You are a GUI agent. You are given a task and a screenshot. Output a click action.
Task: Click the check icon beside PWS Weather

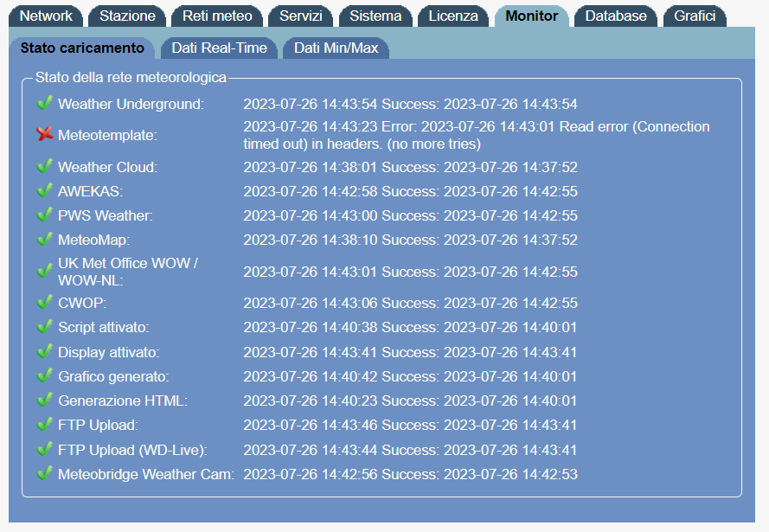pos(44,215)
